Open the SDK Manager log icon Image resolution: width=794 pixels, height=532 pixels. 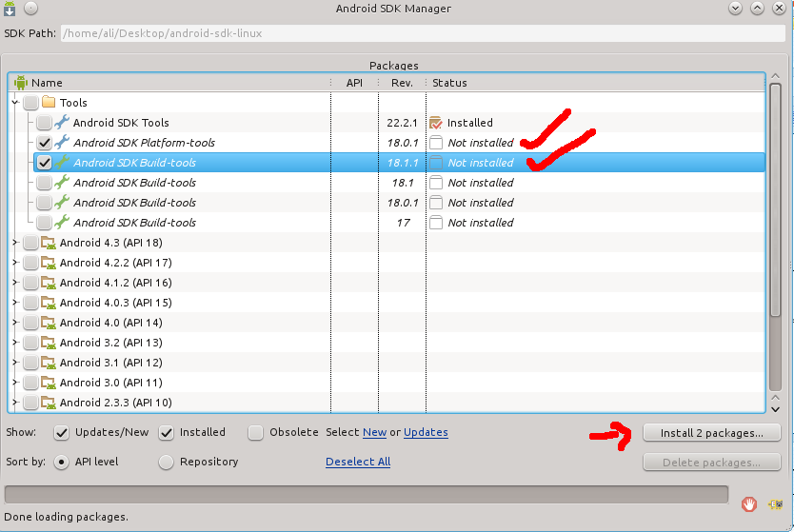click(775, 504)
